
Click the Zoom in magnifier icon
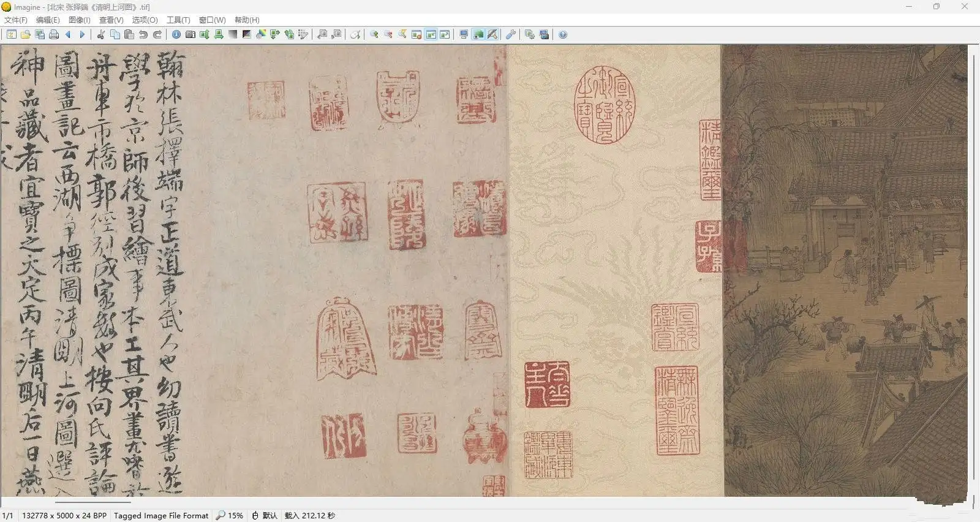pos(374,34)
